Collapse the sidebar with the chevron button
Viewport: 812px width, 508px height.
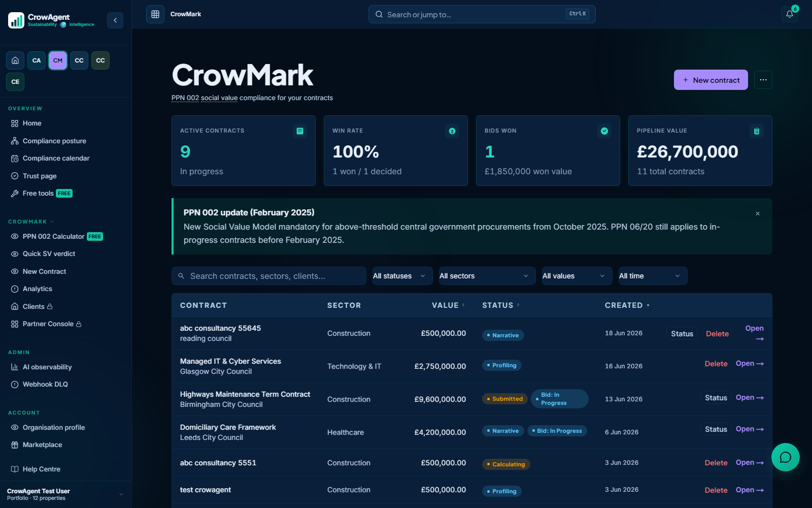click(x=115, y=20)
